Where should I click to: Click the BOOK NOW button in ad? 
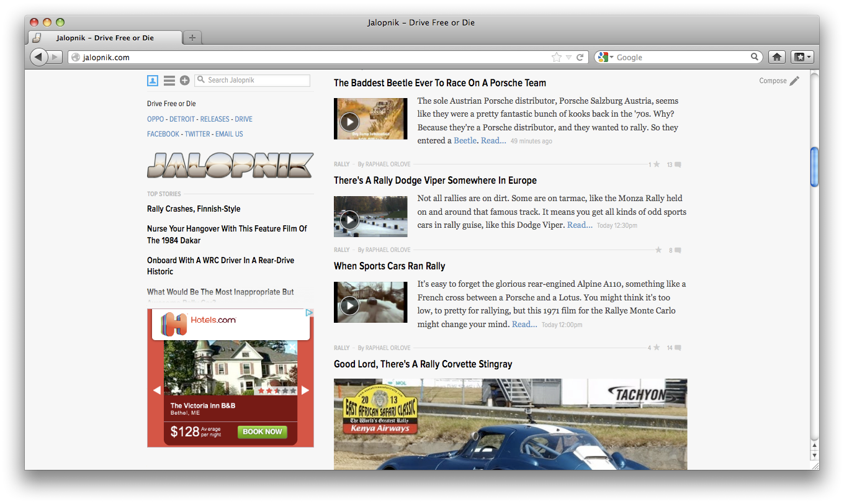click(x=263, y=431)
